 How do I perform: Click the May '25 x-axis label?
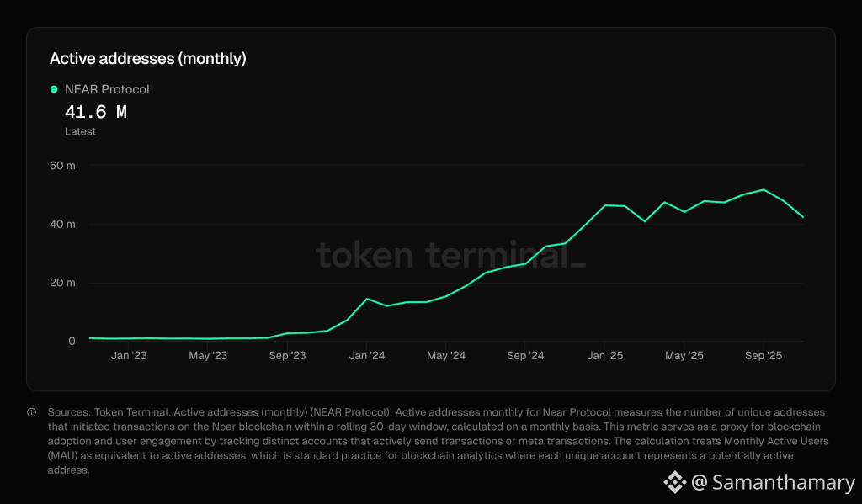[684, 356]
